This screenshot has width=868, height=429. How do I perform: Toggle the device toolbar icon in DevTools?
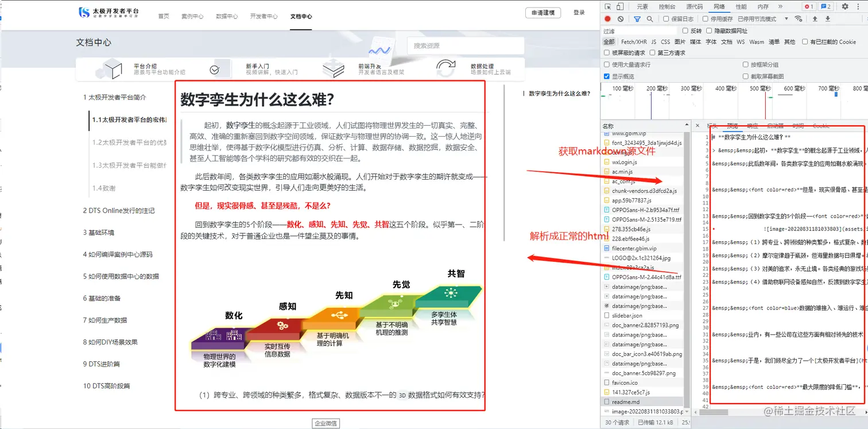click(x=620, y=7)
